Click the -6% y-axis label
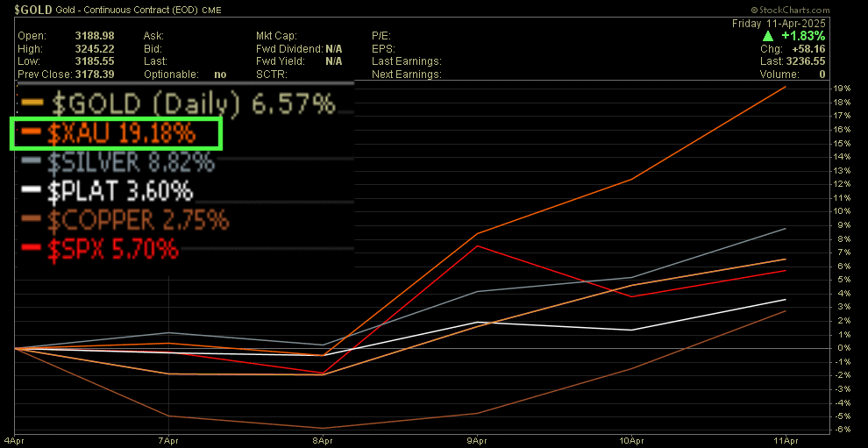 point(843,430)
